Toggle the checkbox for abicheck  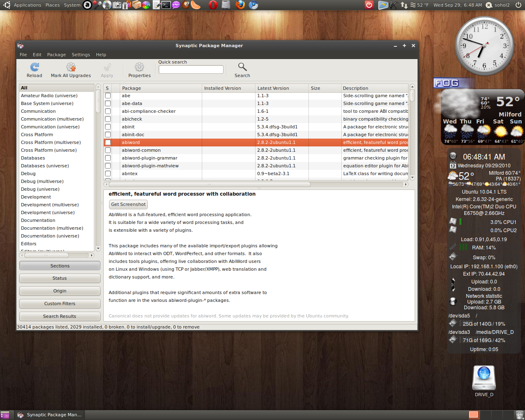pyautogui.click(x=108, y=119)
